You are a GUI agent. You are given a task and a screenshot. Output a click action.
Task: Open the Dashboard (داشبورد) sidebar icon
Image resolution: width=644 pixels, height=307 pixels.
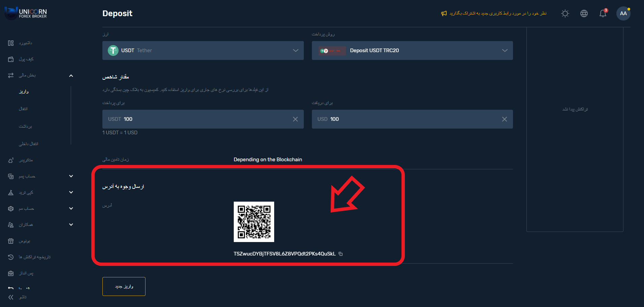[11, 43]
